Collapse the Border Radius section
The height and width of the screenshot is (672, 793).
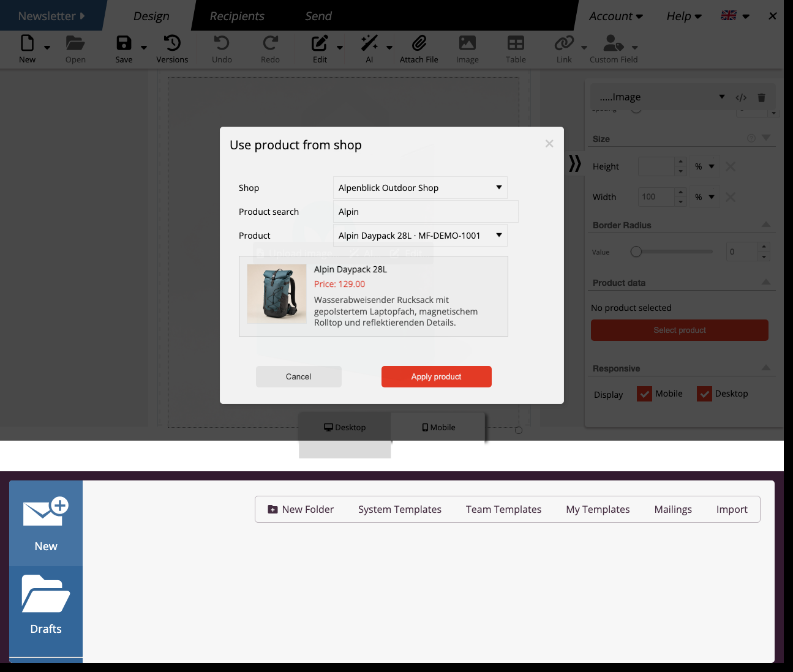coord(766,225)
